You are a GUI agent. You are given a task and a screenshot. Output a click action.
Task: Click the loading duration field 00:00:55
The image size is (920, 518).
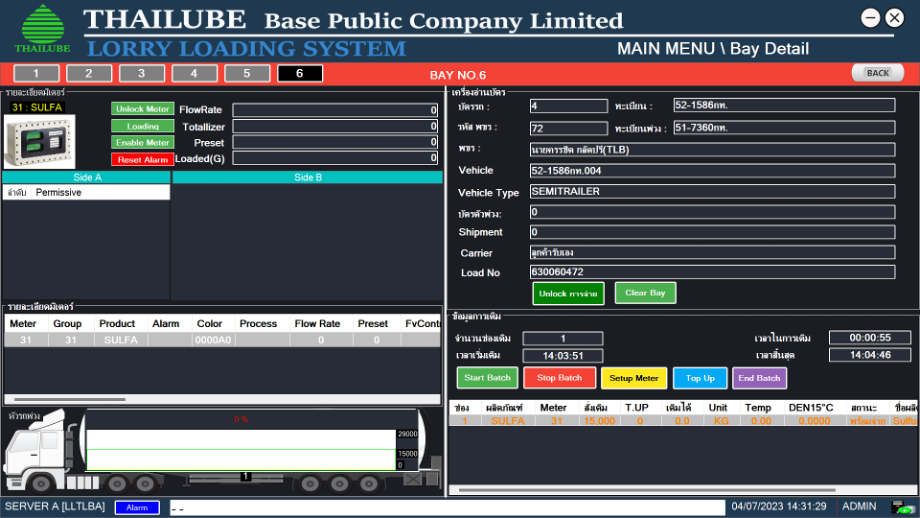pyautogui.click(x=870, y=337)
